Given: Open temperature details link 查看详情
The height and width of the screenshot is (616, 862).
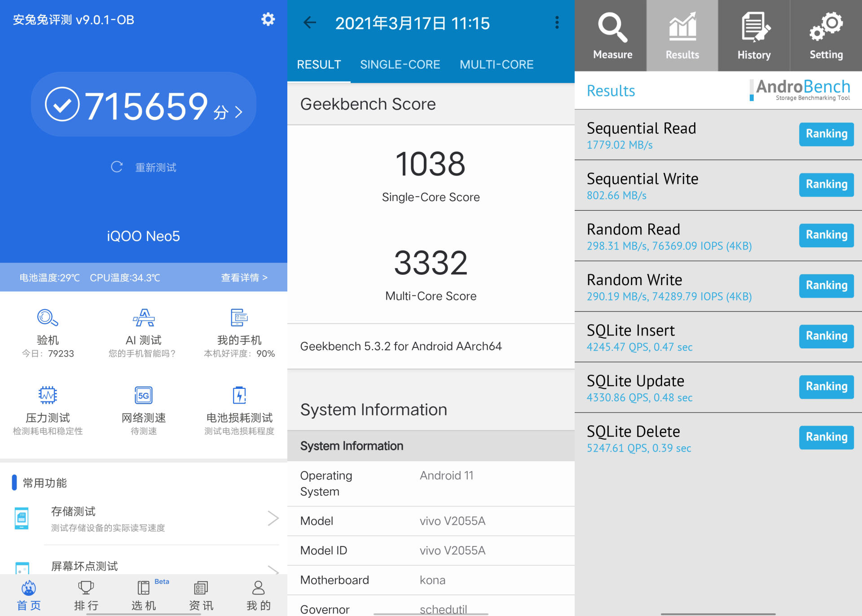Looking at the screenshot, I should [x=244, y=277].
